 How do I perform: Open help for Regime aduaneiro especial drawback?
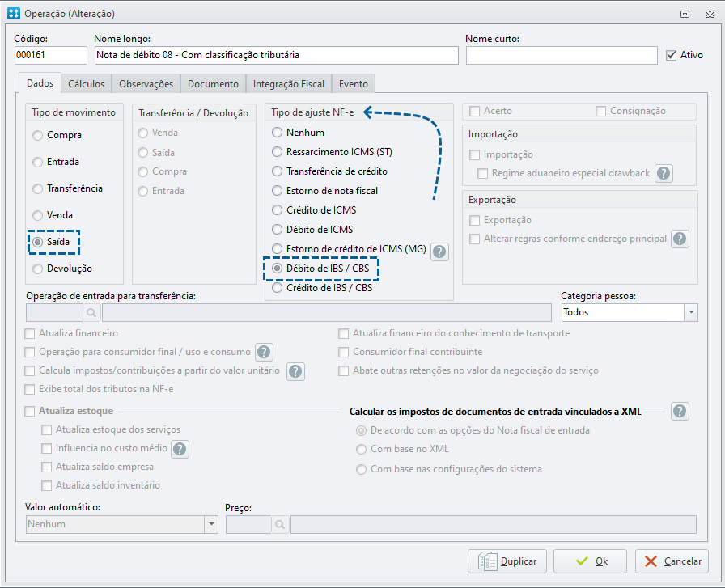tap(664, 173)
